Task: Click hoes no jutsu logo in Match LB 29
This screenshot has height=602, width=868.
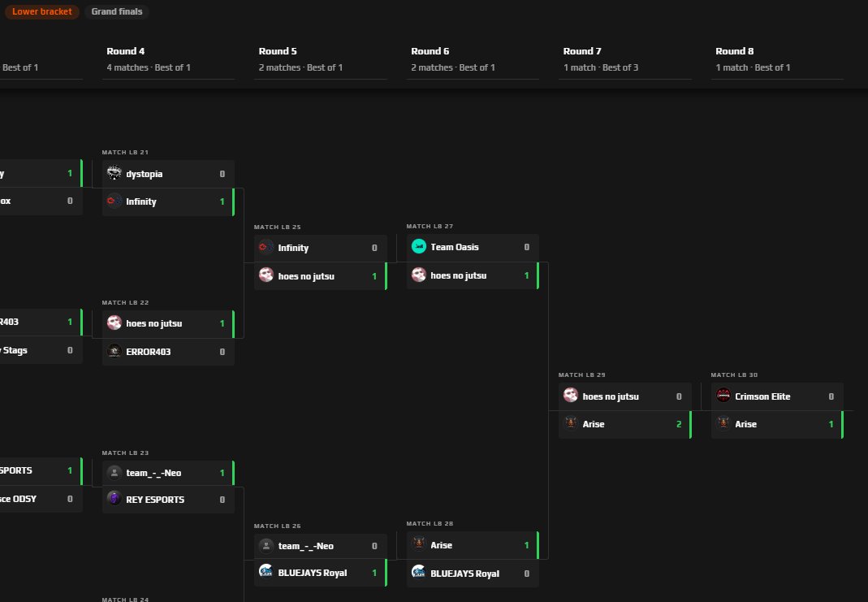Action: tap(571, 396)
